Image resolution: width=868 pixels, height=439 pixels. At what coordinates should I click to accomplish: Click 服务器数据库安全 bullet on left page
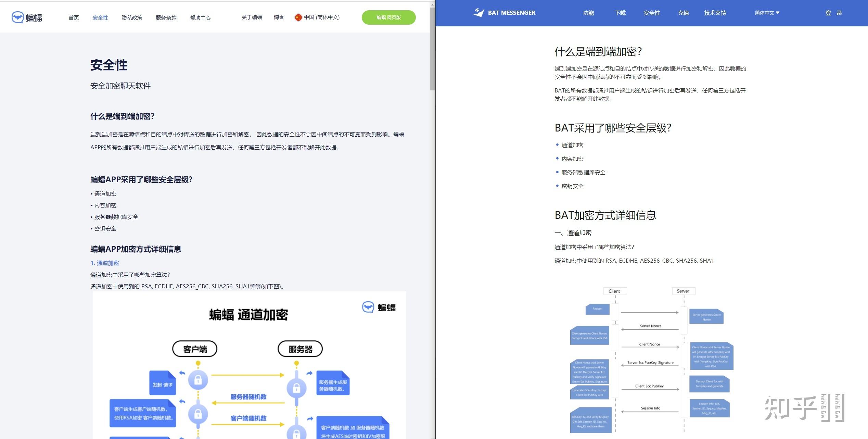(x=116, y=217)
